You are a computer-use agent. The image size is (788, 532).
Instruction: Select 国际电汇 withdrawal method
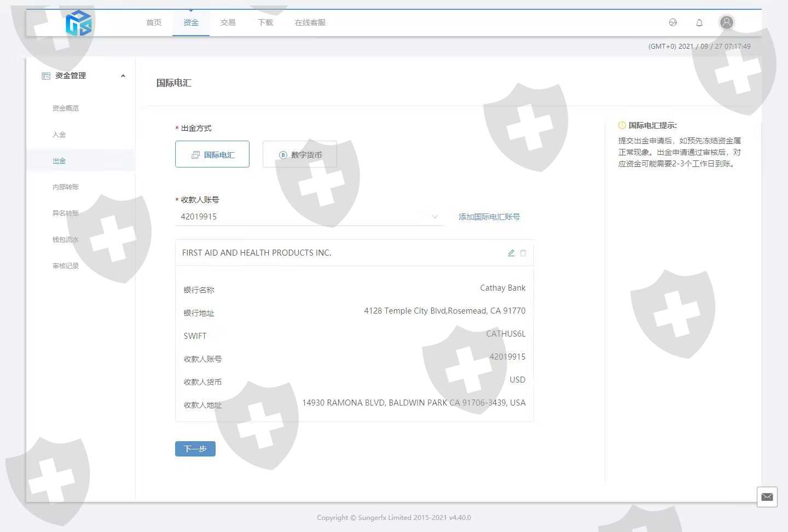(x=212, y=154)
